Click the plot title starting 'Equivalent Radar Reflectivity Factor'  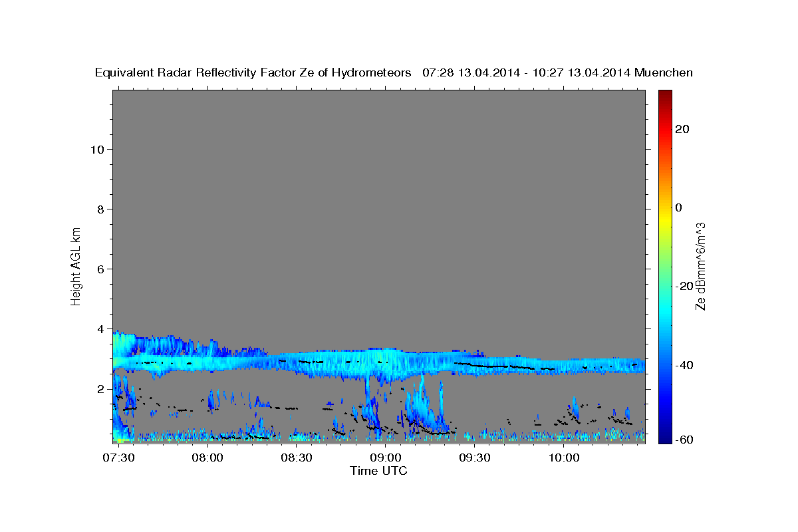394,73
